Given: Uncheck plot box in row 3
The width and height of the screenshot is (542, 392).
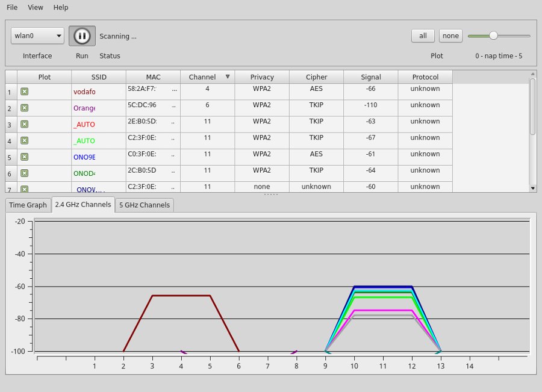Looking at the screenshot, I should click(x=24, y=124).
